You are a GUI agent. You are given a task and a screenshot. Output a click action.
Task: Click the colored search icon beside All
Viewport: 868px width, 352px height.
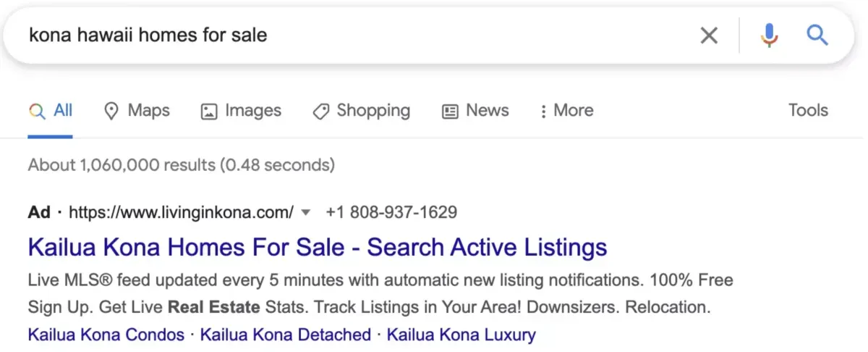37,111
